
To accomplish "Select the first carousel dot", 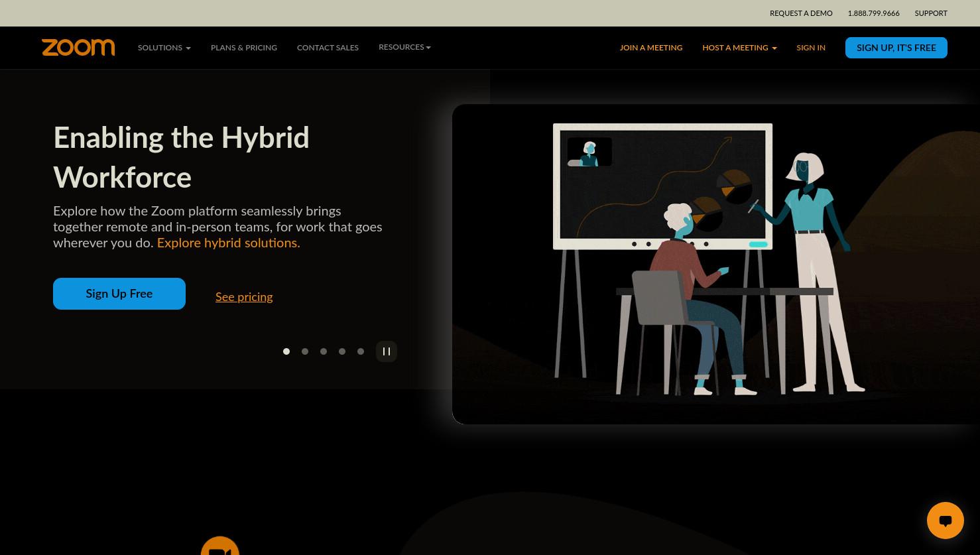I will [286, 351].
